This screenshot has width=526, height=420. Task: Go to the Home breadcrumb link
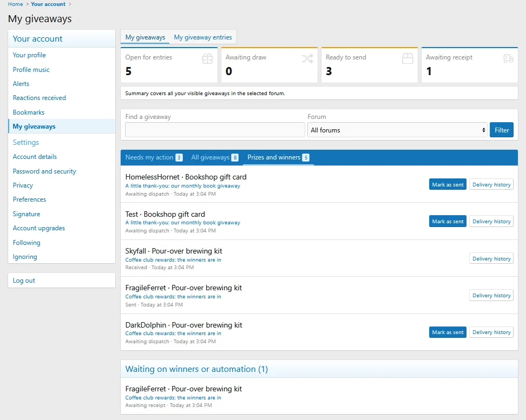pos(16,4)
